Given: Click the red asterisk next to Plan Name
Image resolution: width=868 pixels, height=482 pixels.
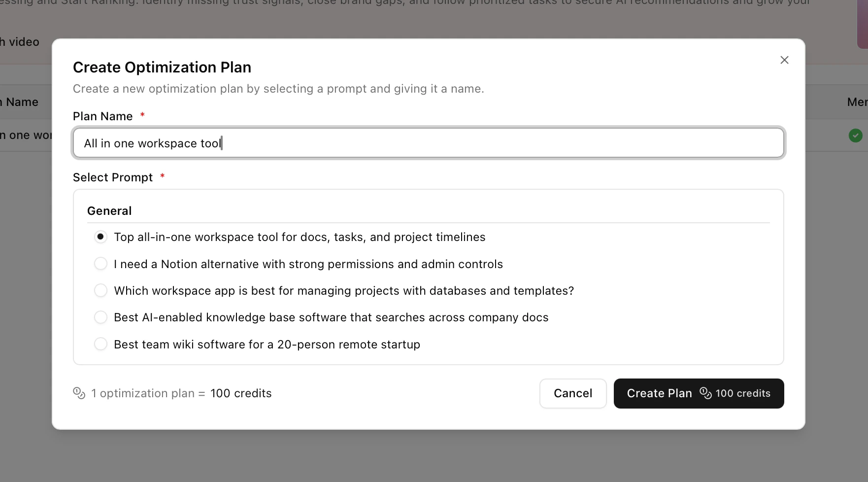Looking at the screenshot, I should click(x=142, y=115).
